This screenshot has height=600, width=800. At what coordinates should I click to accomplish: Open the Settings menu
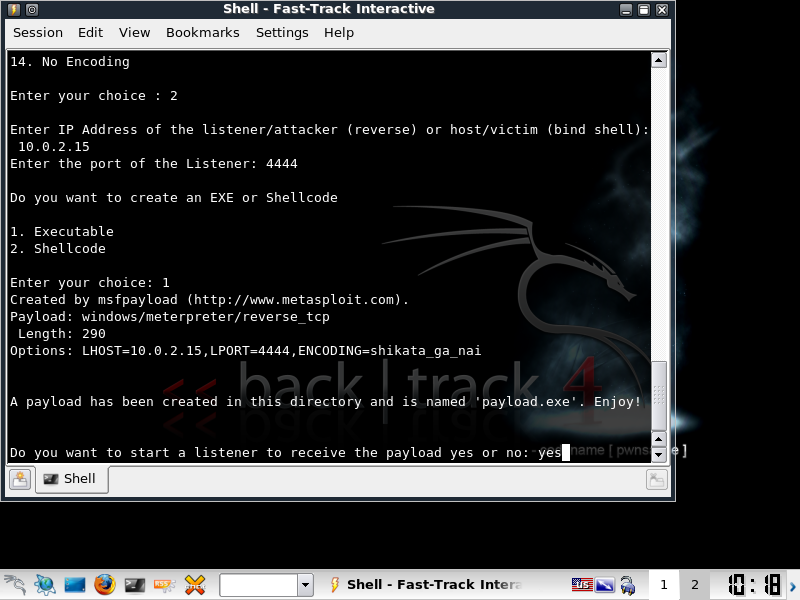pos(282,33)
